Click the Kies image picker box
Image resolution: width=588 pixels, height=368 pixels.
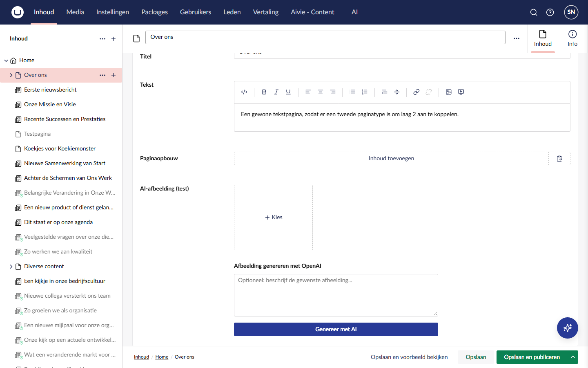coord(274,218)
